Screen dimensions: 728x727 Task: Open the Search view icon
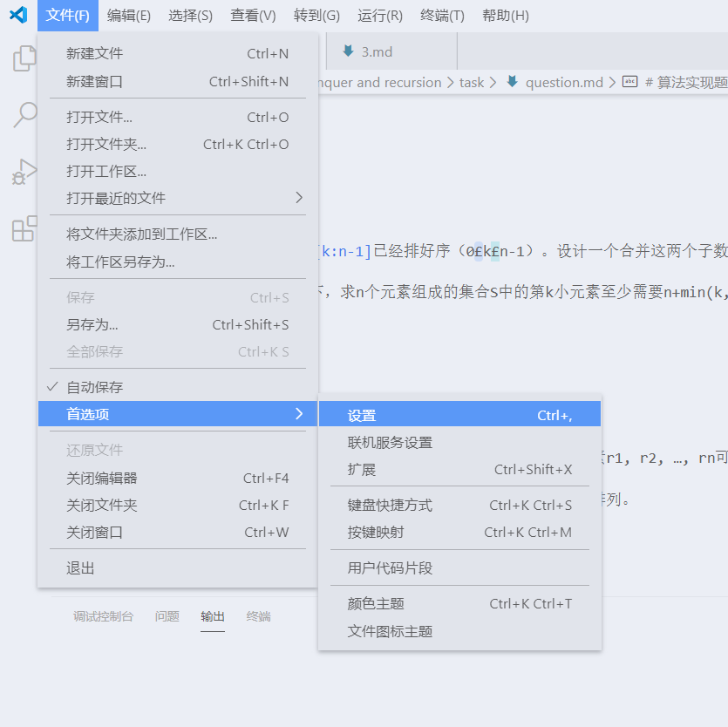(x=24, y=114)
